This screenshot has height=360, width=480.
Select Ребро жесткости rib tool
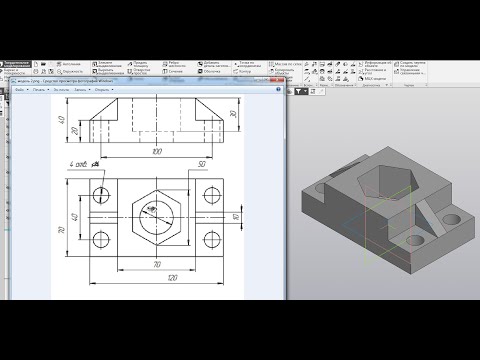(x=173, y=64)
